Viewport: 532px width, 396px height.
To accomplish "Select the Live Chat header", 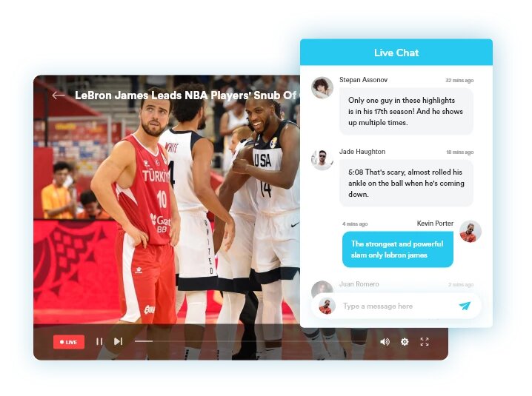I will click(396, 53).
